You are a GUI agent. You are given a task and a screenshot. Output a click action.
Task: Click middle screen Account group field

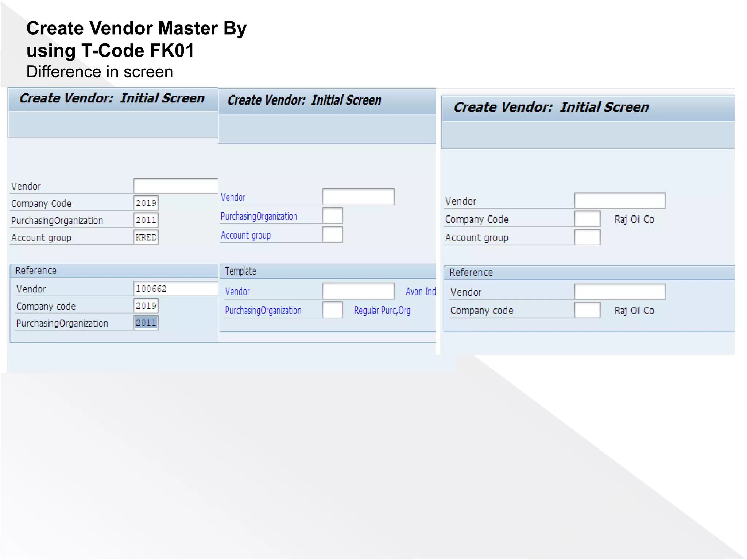coord(333,234)
